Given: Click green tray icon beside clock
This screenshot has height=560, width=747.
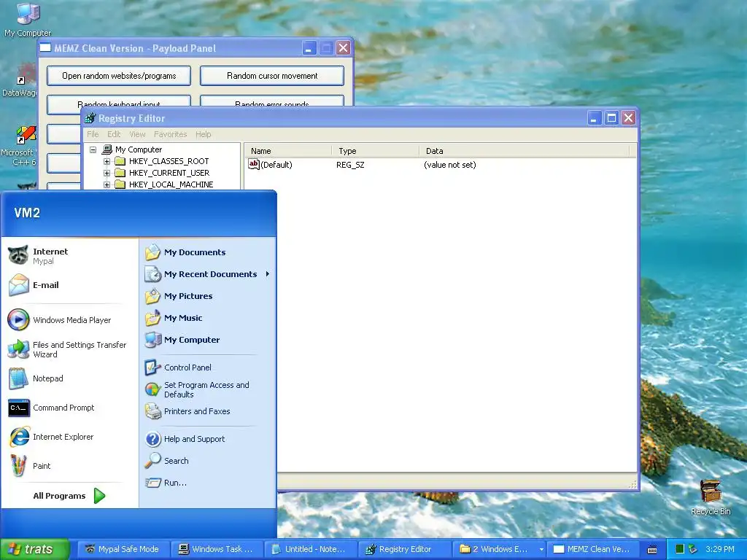Looking at the screenshot, I should tap(680, 549).
